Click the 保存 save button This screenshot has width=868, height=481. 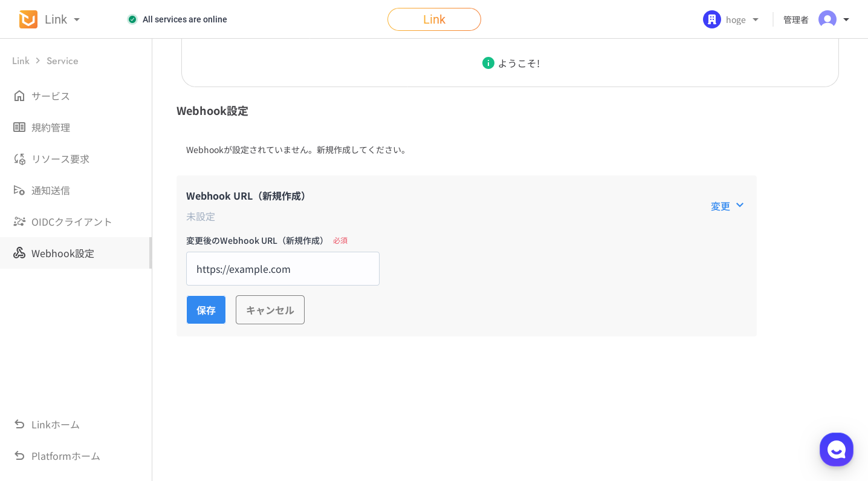[x=206, y=310]
